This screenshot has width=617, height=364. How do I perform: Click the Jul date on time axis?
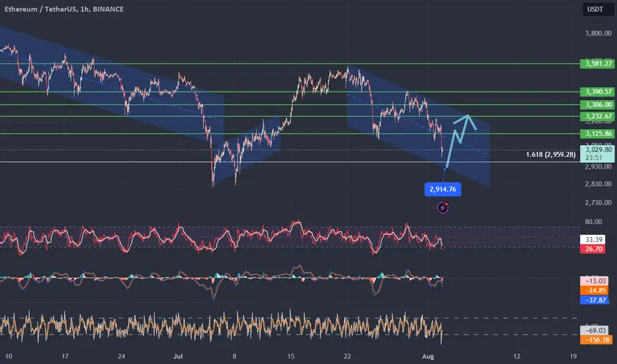(x=178, y=356)
